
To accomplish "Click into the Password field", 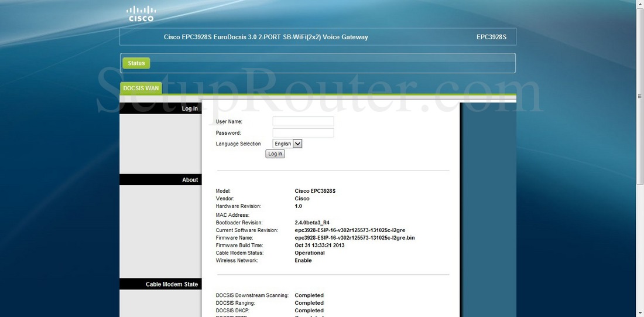I will pos(303,133).
